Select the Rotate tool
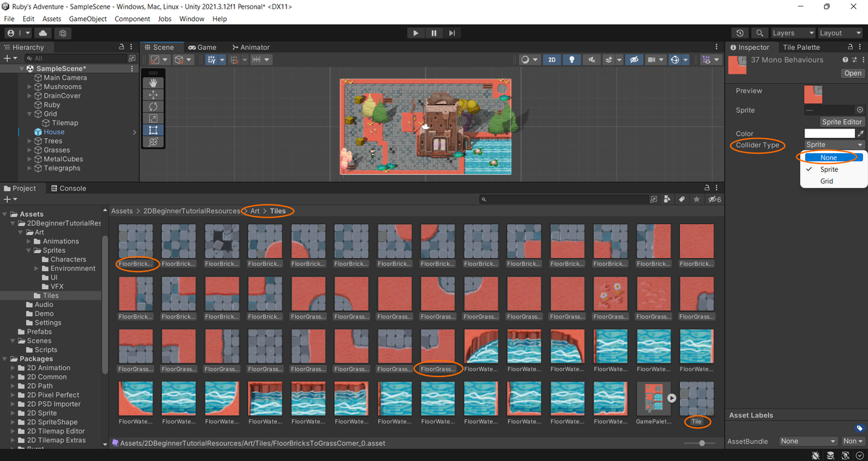Image resolution: width=868 pixels, height=461 pixels. coord(153,107)
